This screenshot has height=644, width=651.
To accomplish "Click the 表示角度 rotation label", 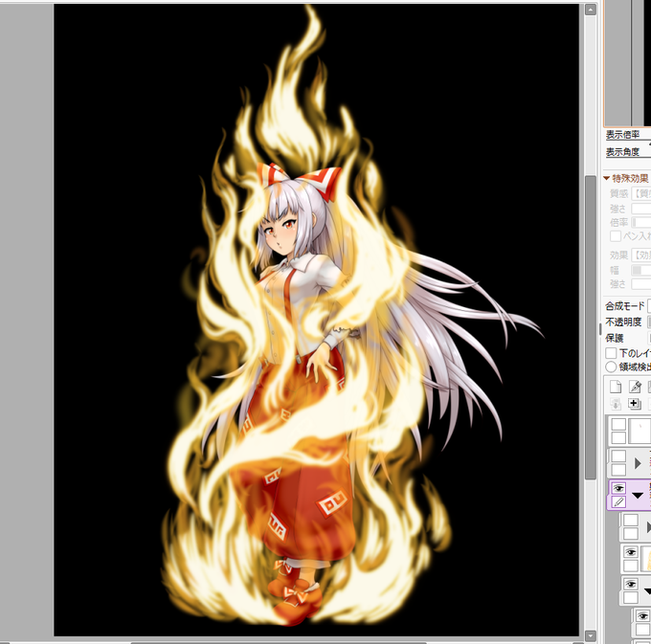I will [x=622, y=152].
